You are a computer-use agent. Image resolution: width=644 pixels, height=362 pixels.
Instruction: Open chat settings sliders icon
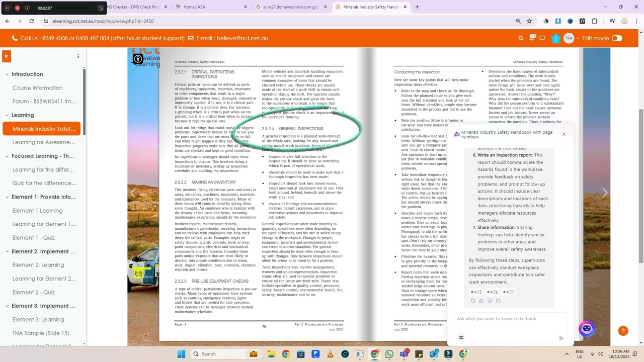click(x=461, y=338)
